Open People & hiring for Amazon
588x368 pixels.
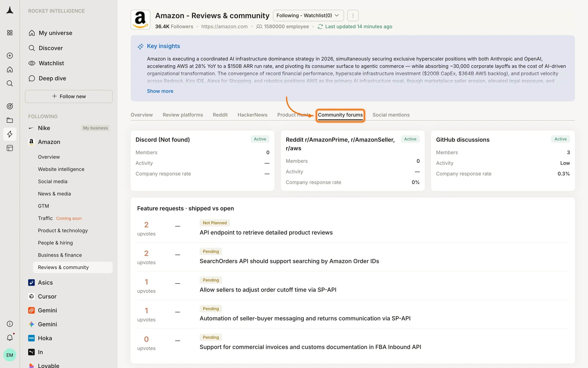pyautogui.click(x=55, y=243)
